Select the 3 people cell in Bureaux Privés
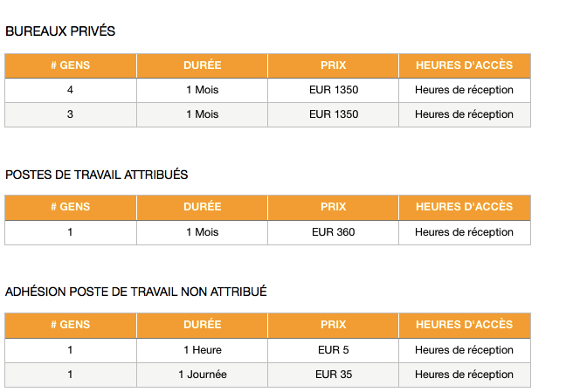 (x=70, y=114)
